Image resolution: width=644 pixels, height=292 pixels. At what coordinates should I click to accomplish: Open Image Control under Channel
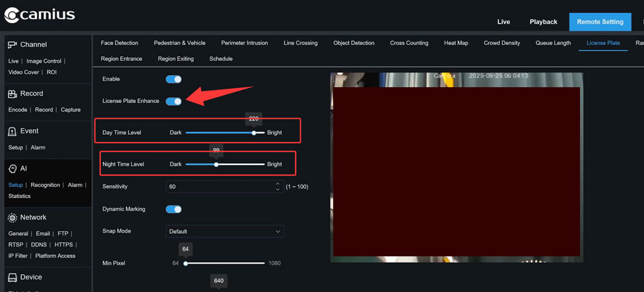[x=43, y=61]
